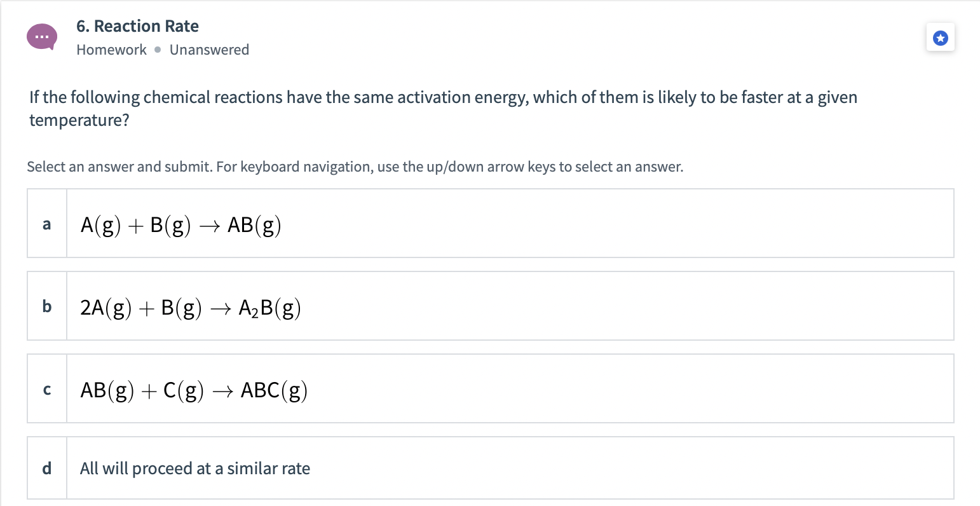This screenshot has height=506, width=980.
Task: Click the letter a label
Action: pos(46,224)
